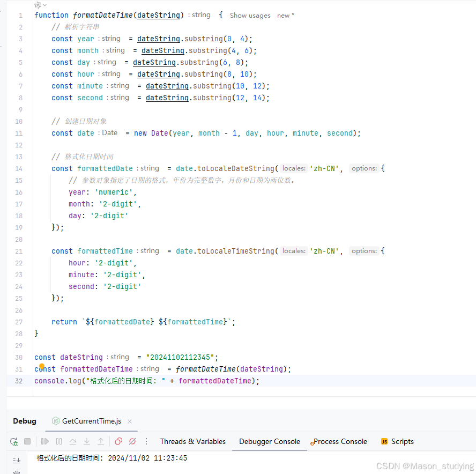This screenshot has width=476, height=474.
Task: View all breakpoints
Action: tap(118, 441)
